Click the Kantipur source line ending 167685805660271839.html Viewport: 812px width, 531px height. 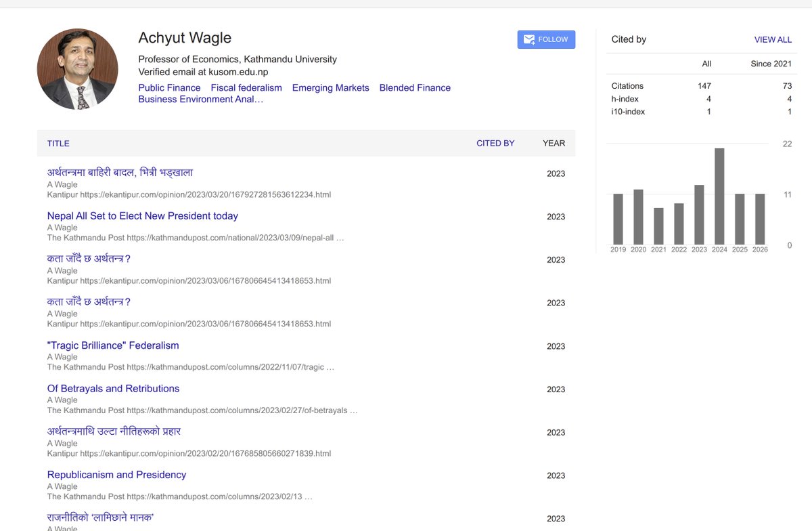[189, 453]
